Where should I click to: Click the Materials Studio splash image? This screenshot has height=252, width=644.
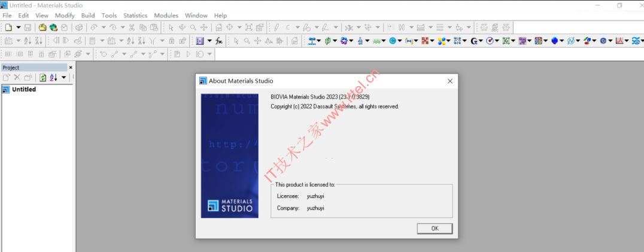coord(230,156)
